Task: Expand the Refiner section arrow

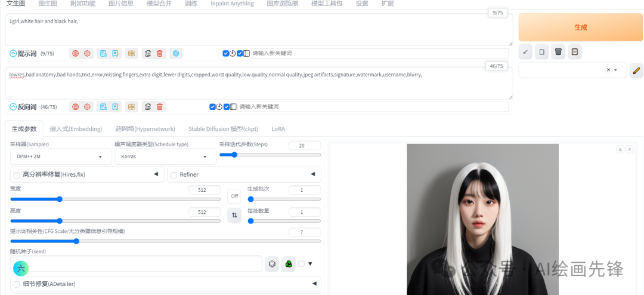Action: 313,174
